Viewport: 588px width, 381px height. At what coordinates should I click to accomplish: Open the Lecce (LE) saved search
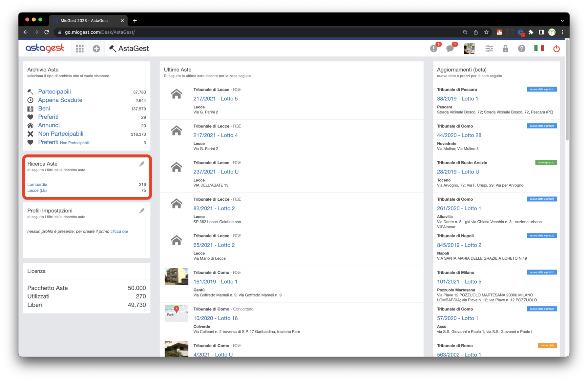tap(37, 190)
